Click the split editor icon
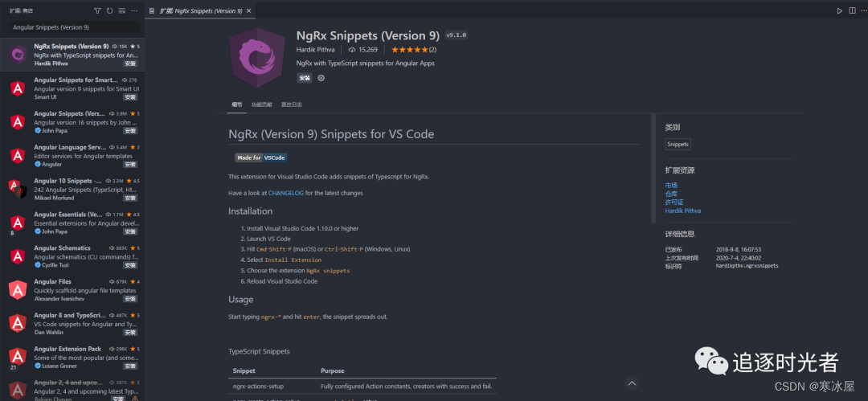Screen dimensions: 868x401 (852, 10)
